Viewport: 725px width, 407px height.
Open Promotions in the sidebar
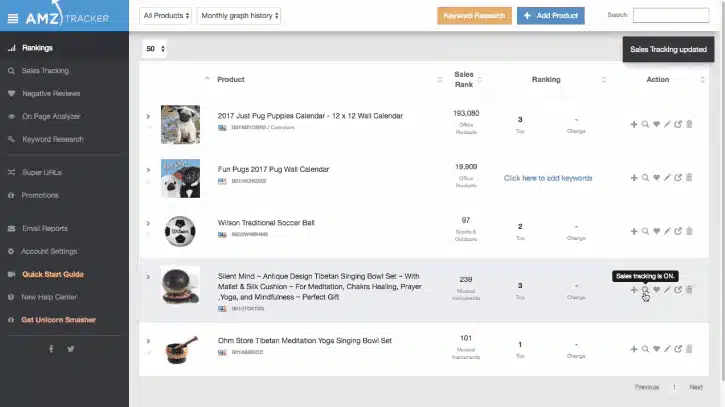coord(40,195)
